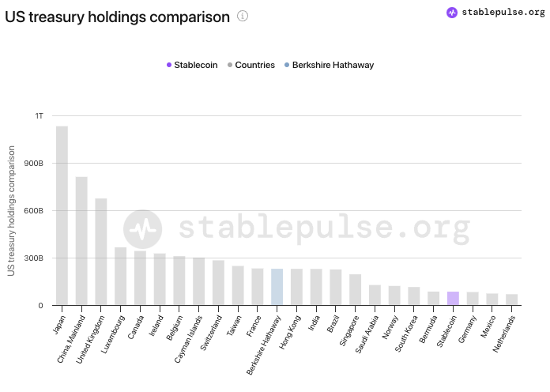
Task: Click the United Kingdom bar
Action: pos(101,251)
